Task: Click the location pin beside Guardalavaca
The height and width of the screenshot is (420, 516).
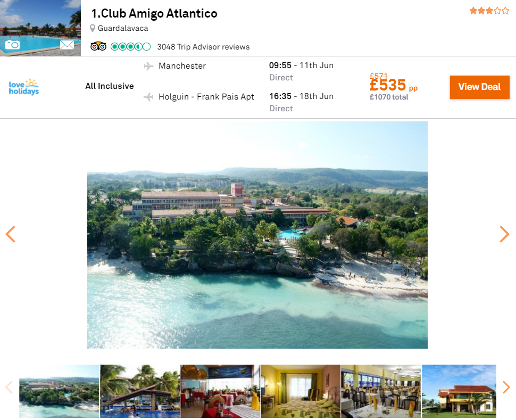Action: click(x=93, y=28)
